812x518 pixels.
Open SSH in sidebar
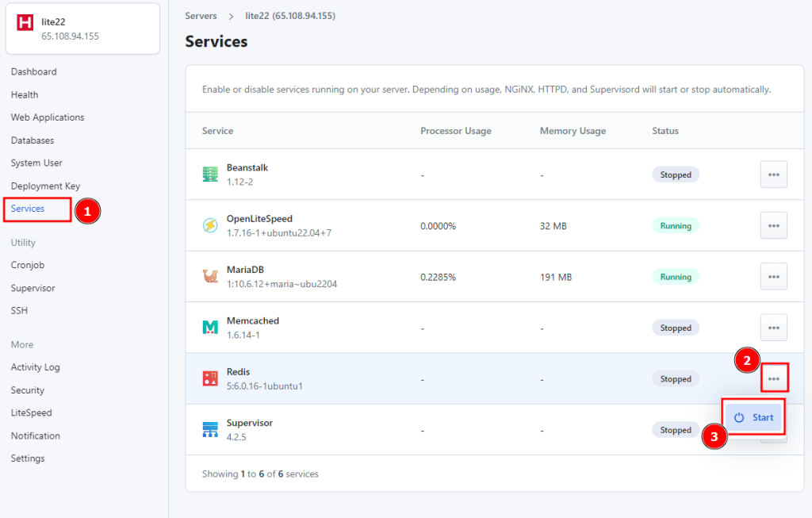(x=19, y=311)
